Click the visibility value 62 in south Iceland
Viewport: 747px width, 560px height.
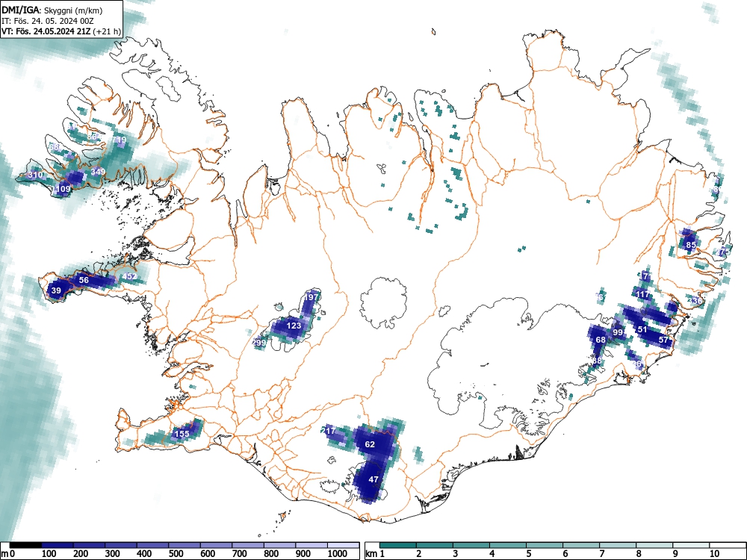coord(370,444)
